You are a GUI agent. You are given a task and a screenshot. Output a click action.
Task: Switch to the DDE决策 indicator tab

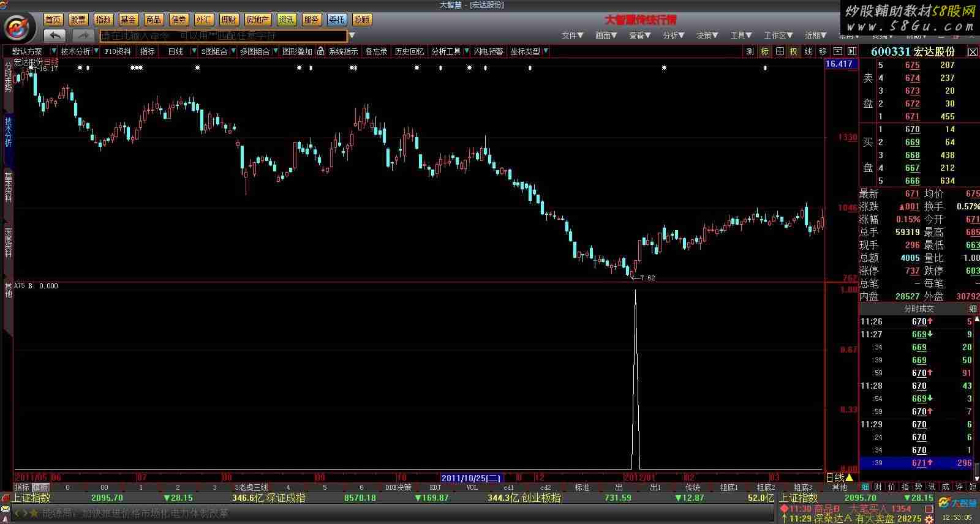(398, 487)
